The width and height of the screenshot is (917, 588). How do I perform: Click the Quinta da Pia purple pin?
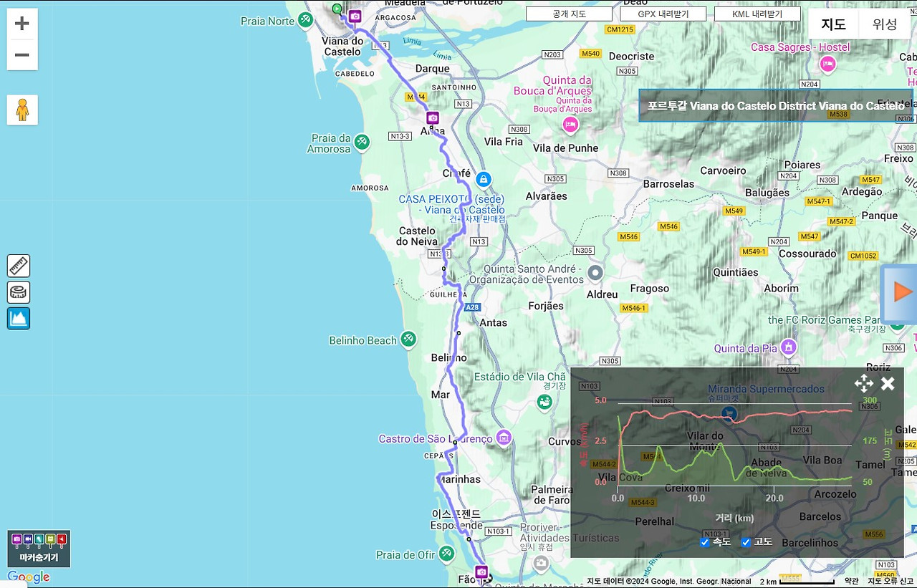(x=789, y=347)
